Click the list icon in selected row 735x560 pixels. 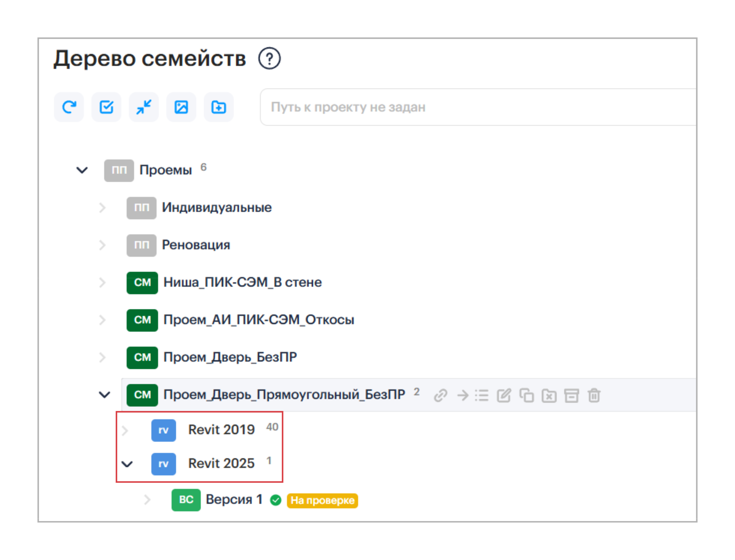(482, 396)
